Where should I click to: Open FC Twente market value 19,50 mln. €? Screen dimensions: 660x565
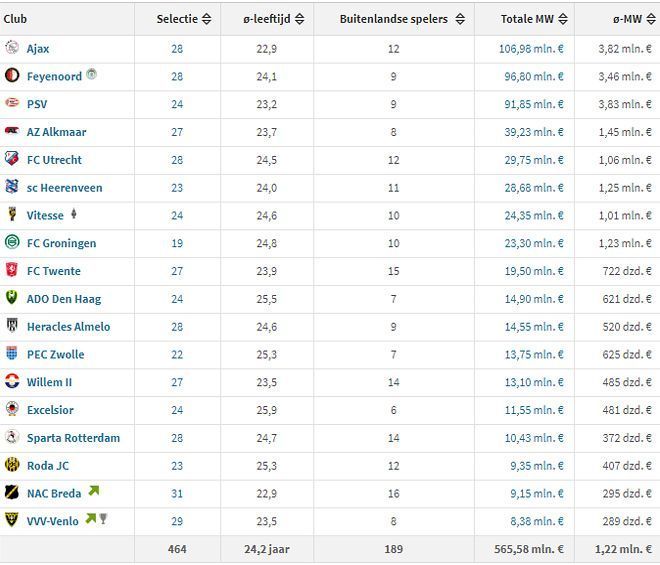coord(534,271)
